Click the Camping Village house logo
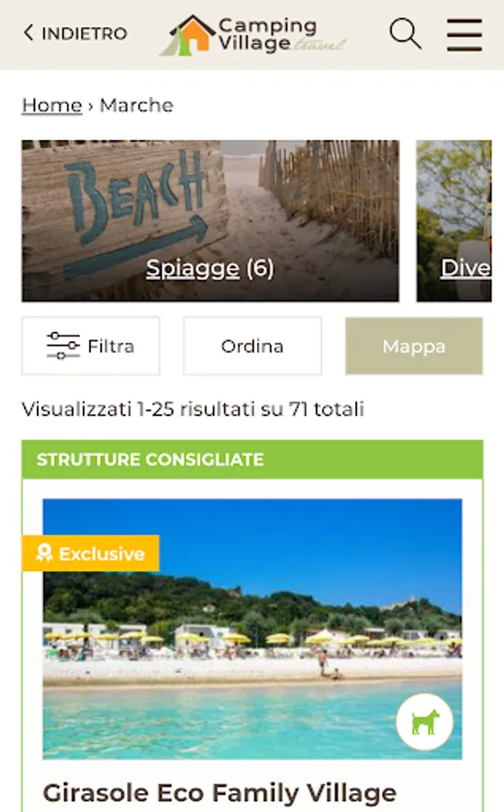The image size is (504, 812). pyautogui.click(x=188, y=35)
